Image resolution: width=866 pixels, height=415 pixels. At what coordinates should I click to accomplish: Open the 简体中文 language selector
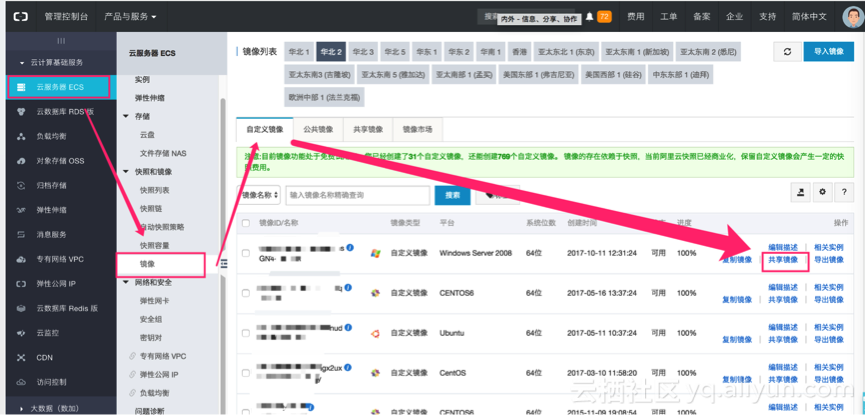[809, 17]
